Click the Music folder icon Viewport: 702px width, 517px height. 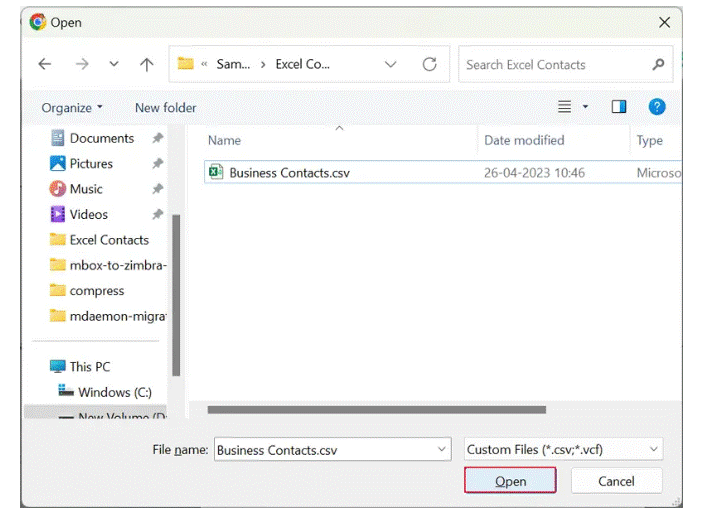click(x=57, y=188)
